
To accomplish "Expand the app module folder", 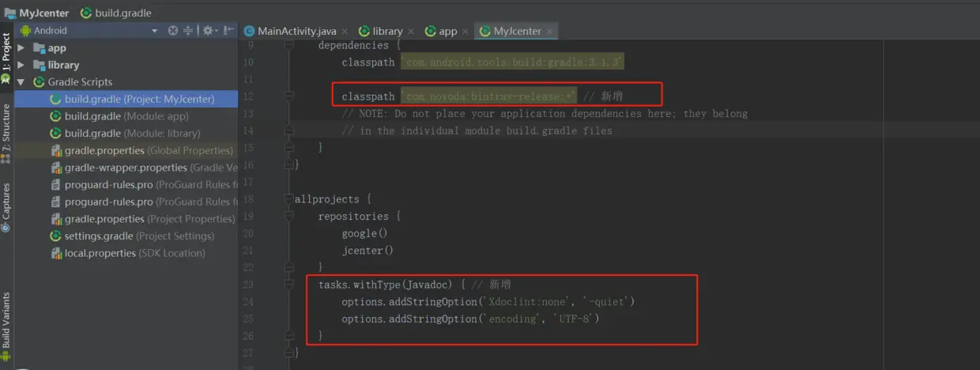I will [x=21, y=47].
